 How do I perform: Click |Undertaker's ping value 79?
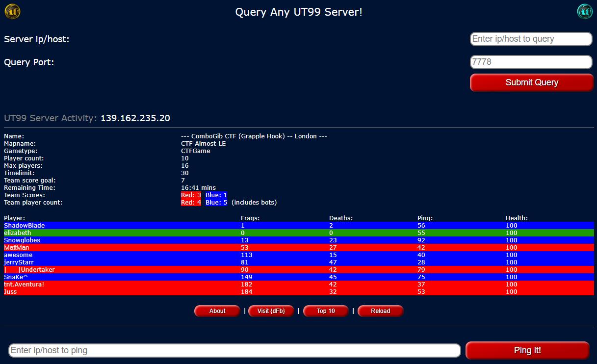click(421, 270)
